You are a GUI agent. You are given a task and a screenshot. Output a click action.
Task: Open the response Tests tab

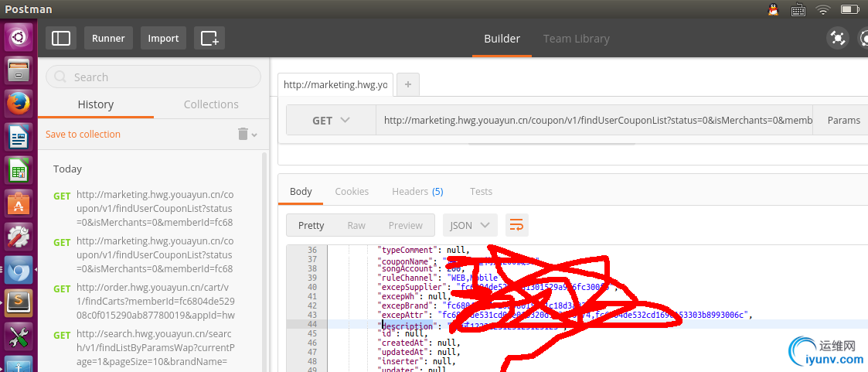click(x=481, y=192)
